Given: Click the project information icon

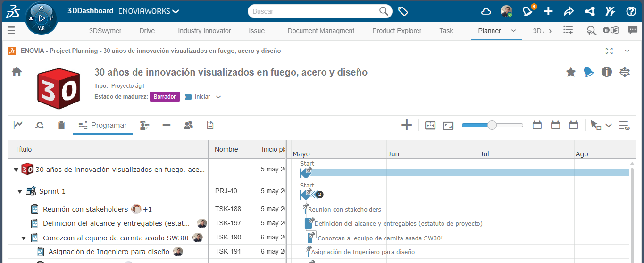Looking at the screenshot, I should [607, 72].
